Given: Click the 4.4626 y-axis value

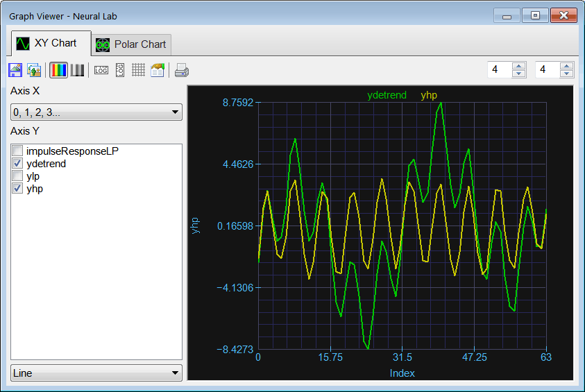Looking at the screenshot, I should click(x=238, y=164).
